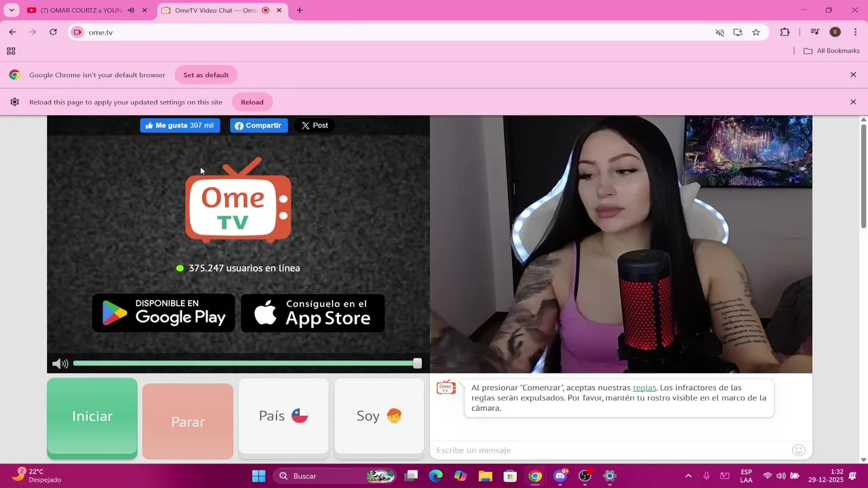Open File Explorer from taskbar
Image resolution: width=868 pixels, height=488 pixels.
pyautogui.click(x=485, y=476)
